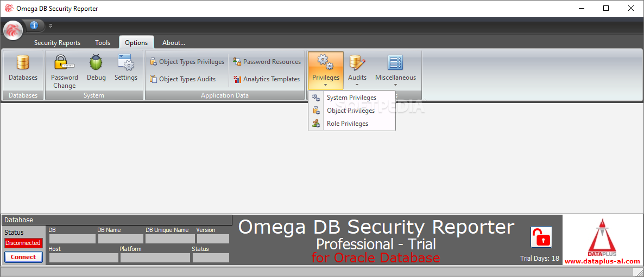The image size is (644, 277).
Task: Click the DB field box
Action: point(72,239)
